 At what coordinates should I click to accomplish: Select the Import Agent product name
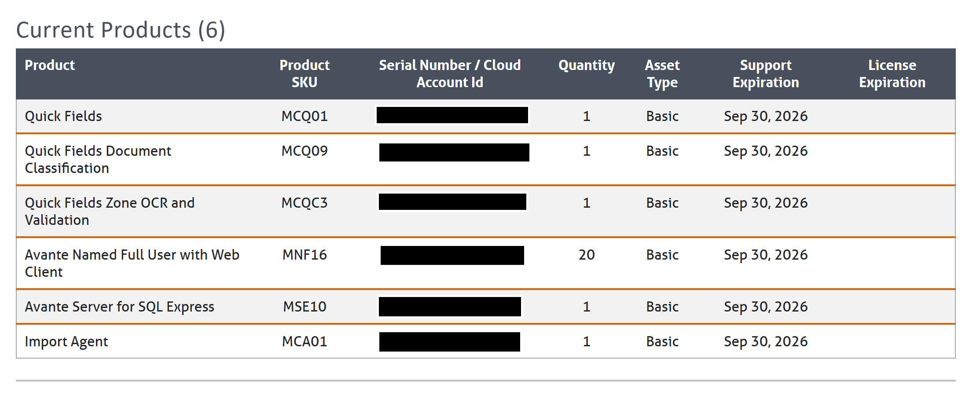(x=66, y=341)
